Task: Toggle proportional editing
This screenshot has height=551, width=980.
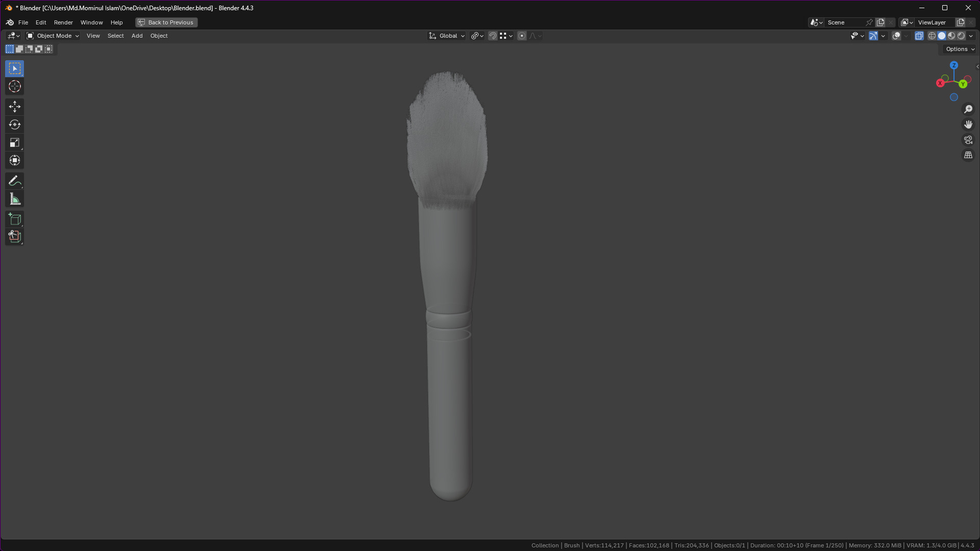Action: [x=521, y=36]
